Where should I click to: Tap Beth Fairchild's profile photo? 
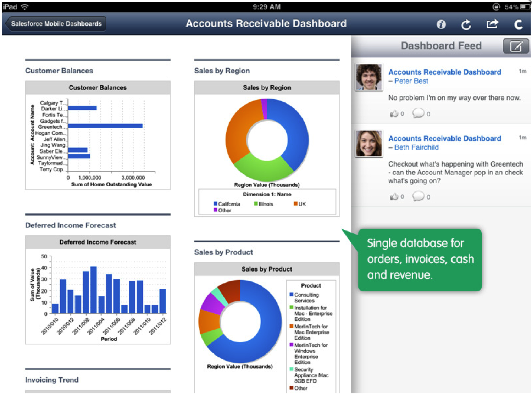point(369,143)
